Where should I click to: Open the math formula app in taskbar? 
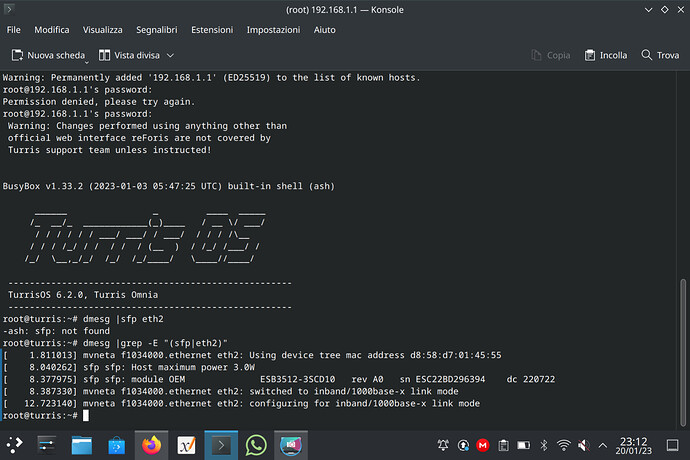(186, 445)
